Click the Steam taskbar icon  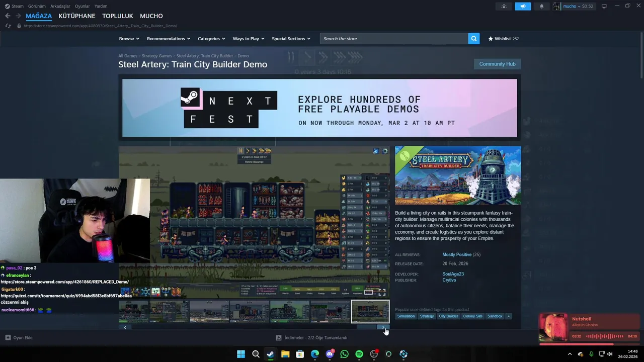pyautogui.click(x=270, y=354)
